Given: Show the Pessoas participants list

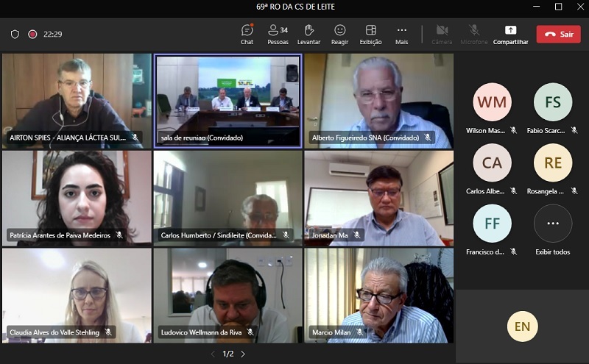Looking at the screenshot, I should point(278,34).
